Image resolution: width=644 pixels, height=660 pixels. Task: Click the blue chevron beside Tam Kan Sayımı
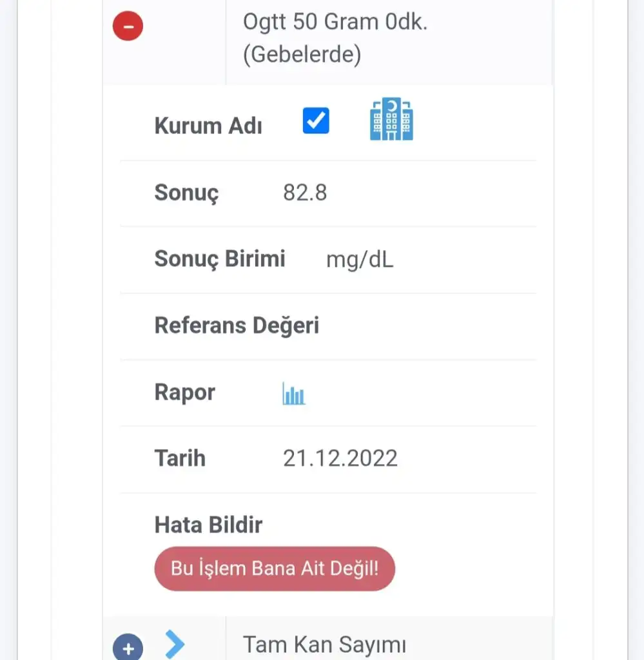click(175, 644)
